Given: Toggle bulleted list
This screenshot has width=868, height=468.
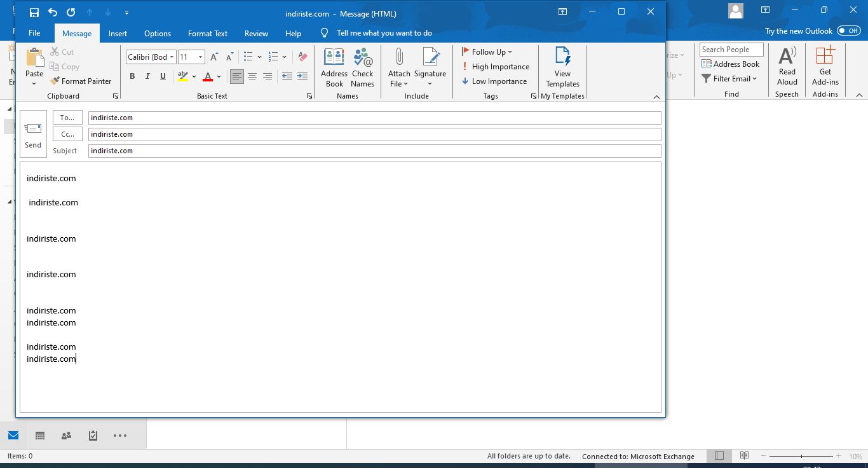Looking at the screenshot, I should (248, 57).
